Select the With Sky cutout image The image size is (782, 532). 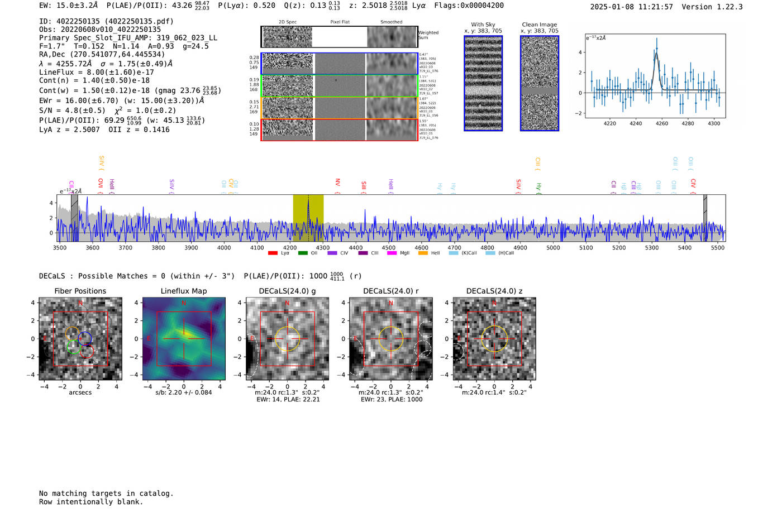483,83
